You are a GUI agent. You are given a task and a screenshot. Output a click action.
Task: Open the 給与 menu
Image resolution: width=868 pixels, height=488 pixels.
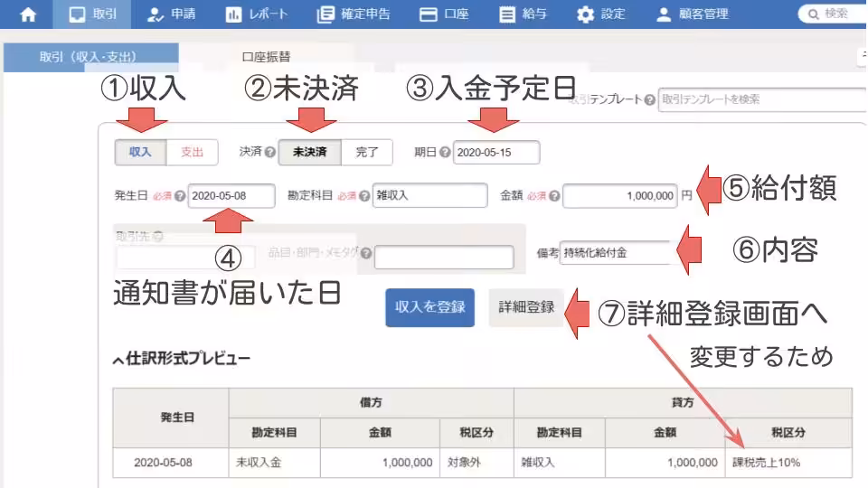[x=523, y=14]
